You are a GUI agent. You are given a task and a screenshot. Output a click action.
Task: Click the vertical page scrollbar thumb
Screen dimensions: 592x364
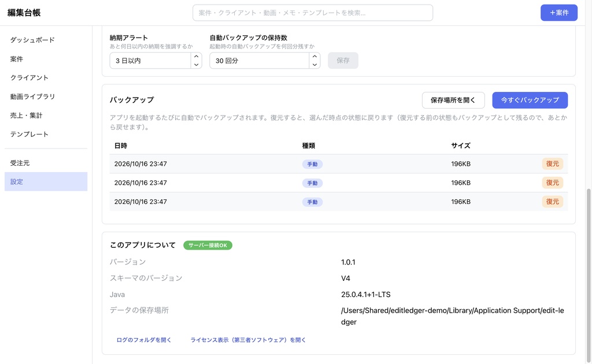[588, 276]
